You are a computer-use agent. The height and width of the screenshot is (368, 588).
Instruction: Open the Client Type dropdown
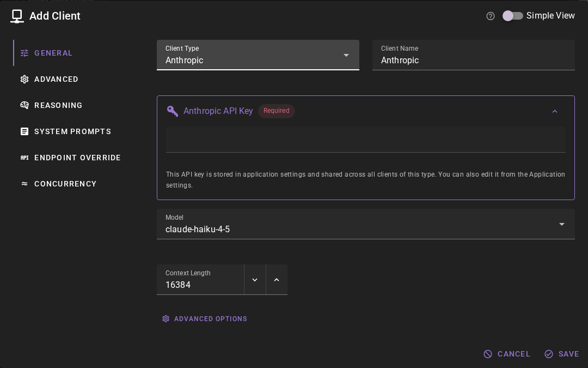pyautogui.click(x=258, y=55)
